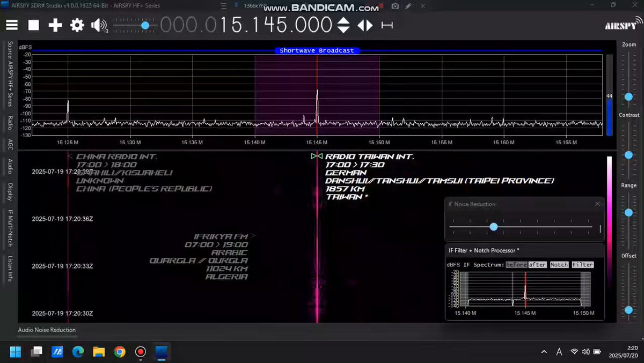Toggle the Filter button in IF processor
This screenshot has width=644, height=363.
pos(583,265)
